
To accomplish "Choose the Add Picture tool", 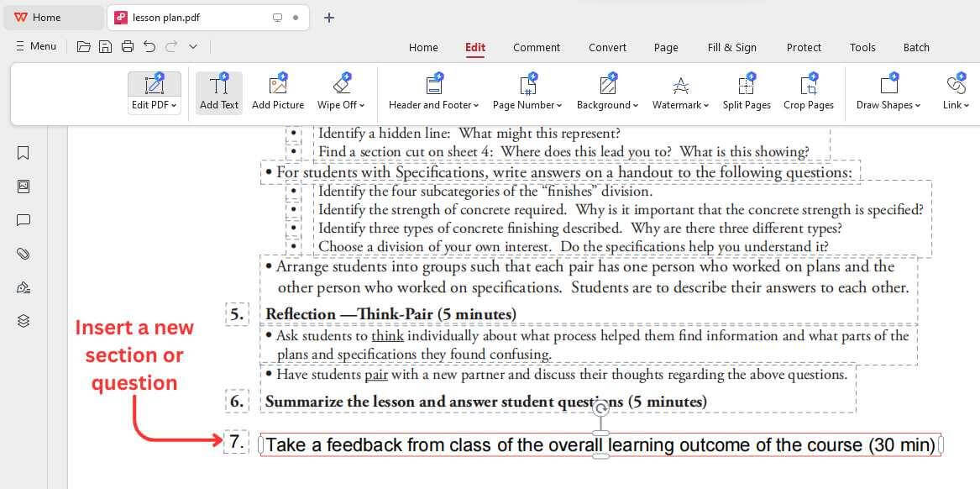I will [x=278, y=92].
